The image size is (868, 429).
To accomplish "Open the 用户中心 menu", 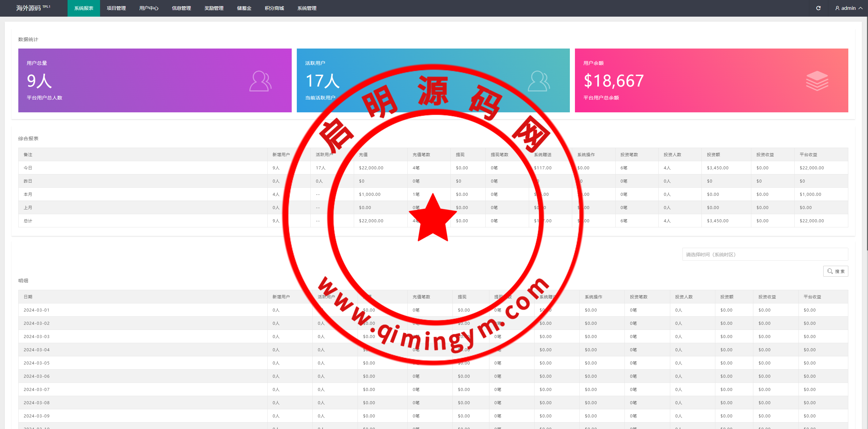I will pos(149,8).
